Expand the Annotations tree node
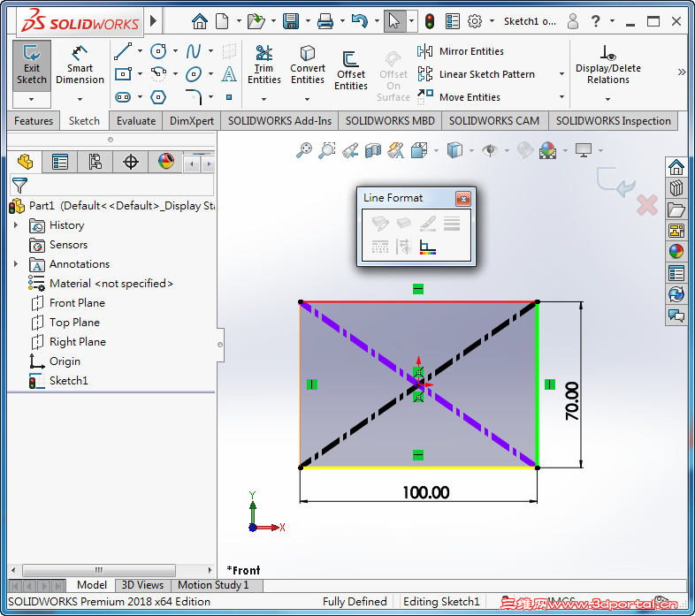 pos(16,263)
